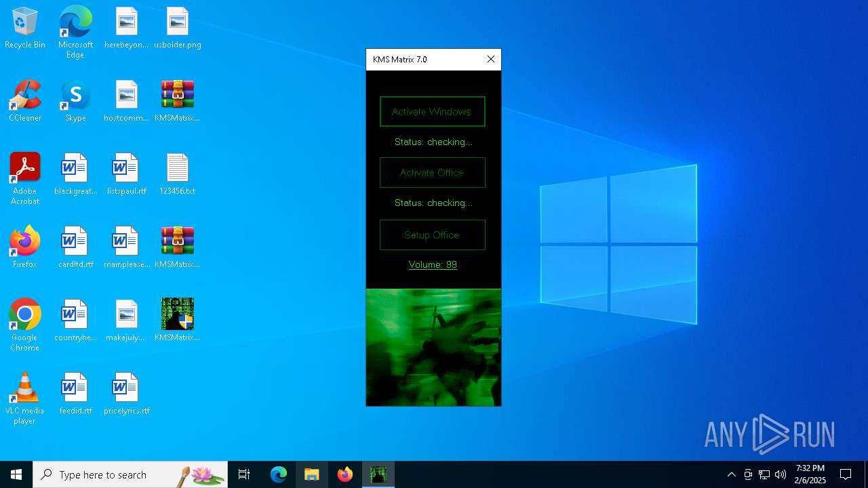The height and width of the screenshot is (488, 868).
Task: Open Firefox from the taskbar
Action: click(345, 474)
